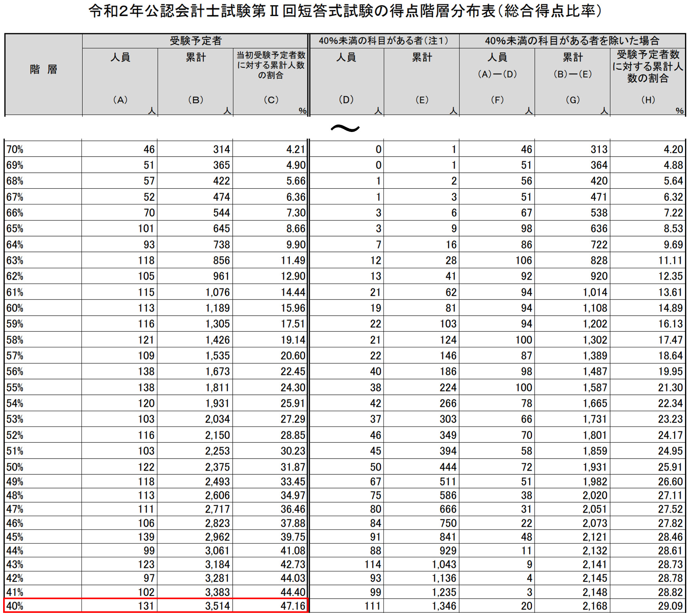Screen dimensions: 689x616
Task: Click the 68% row label
Action: point(15,181)
